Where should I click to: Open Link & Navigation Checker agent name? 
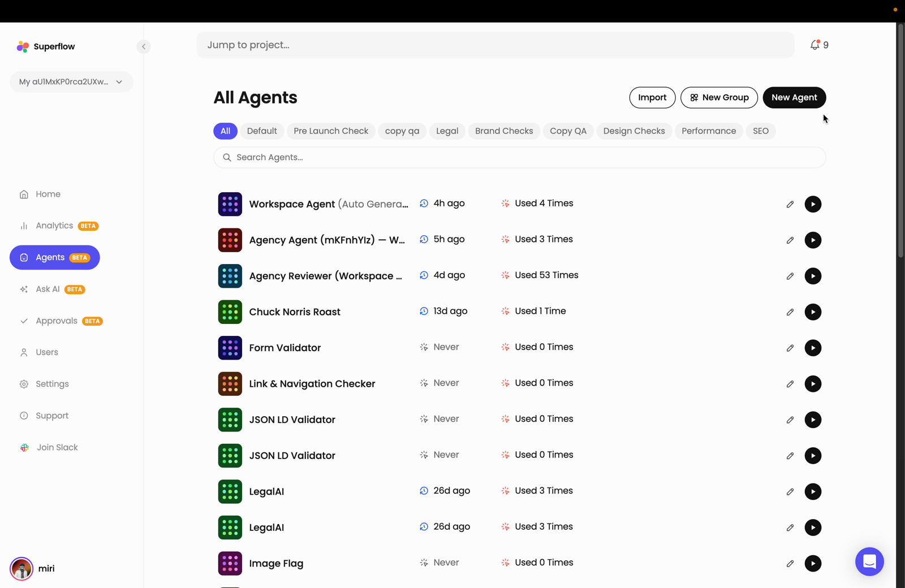click(x=312, y=384)
